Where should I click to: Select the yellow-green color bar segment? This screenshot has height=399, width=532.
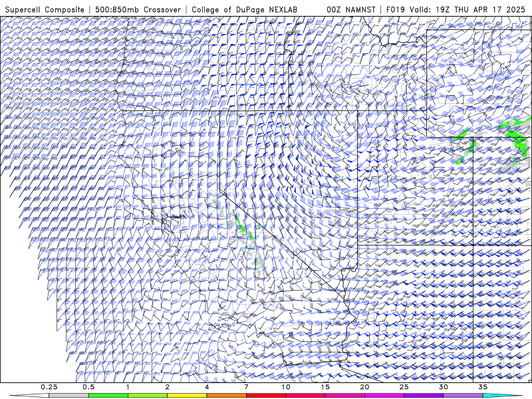tap(147, 396)
